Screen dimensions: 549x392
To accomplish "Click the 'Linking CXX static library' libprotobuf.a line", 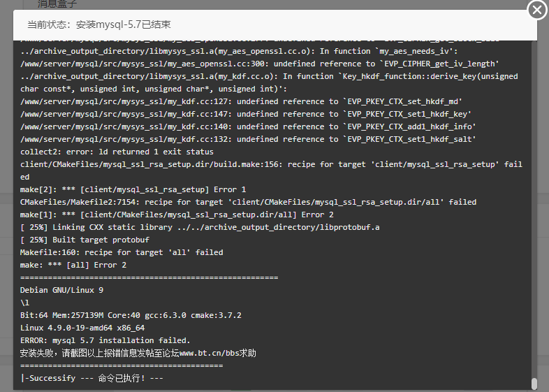I will point(200,227).
